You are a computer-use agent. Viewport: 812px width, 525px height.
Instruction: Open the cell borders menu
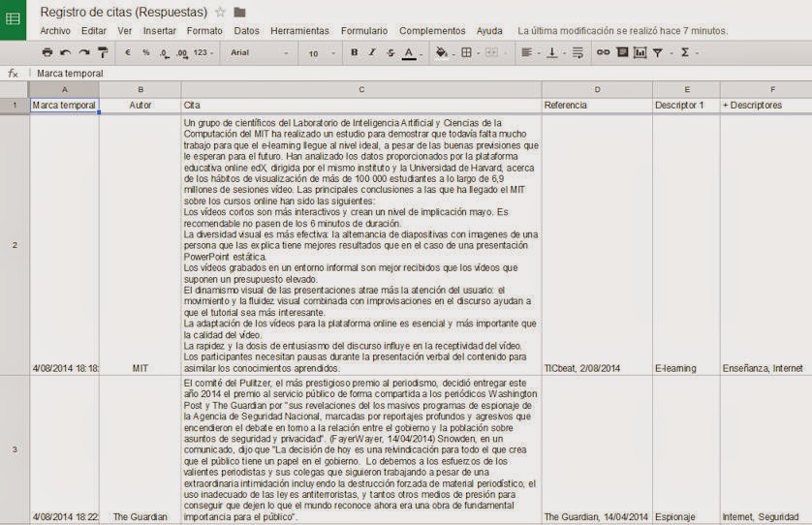tap(469, 52)
